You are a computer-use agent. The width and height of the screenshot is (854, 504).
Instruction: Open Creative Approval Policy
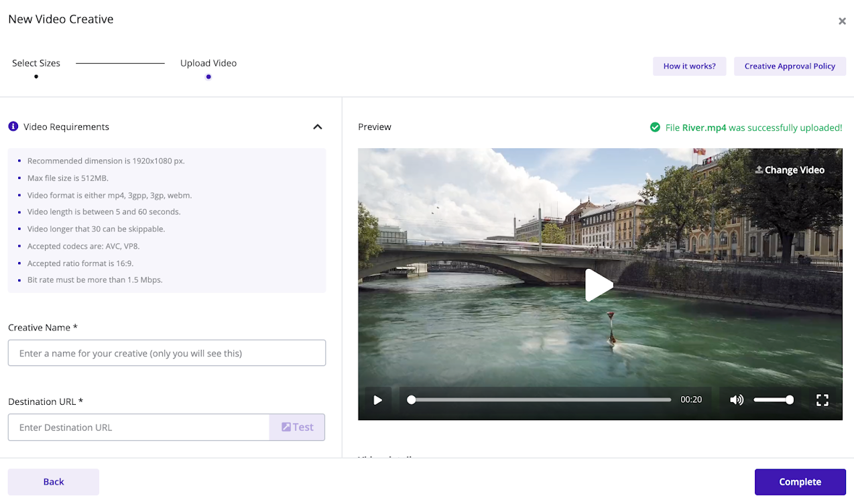[790, 66]
